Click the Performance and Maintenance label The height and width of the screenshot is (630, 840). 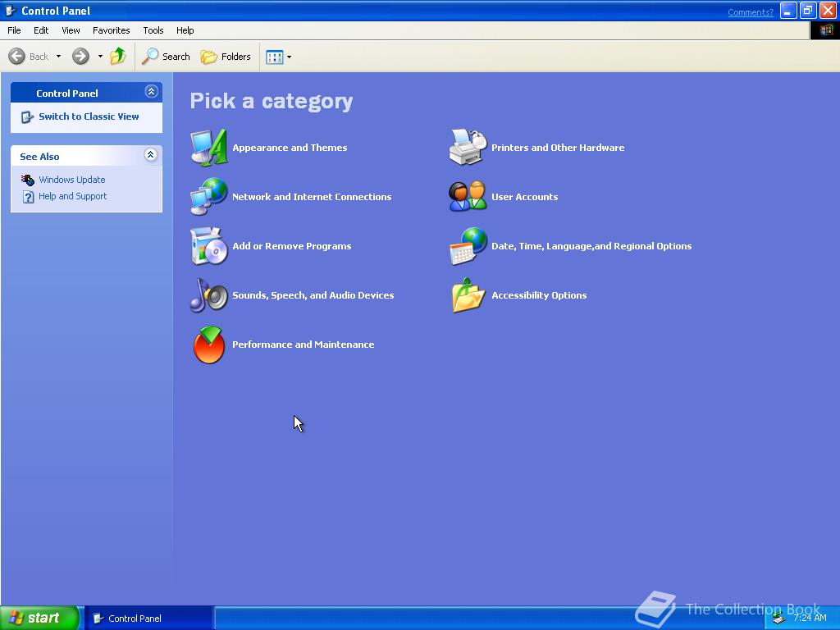[304, 345]
